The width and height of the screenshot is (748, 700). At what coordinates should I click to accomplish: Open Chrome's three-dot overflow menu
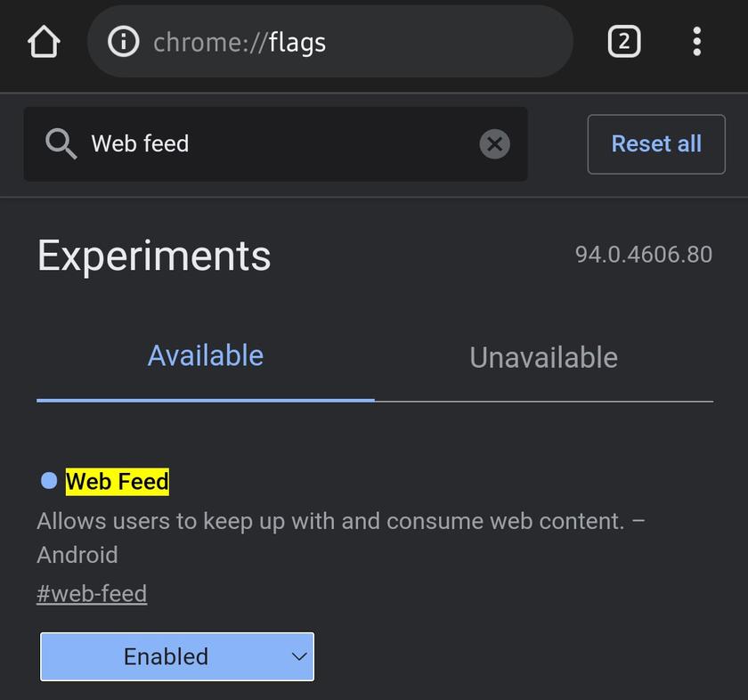click(696, 42)
